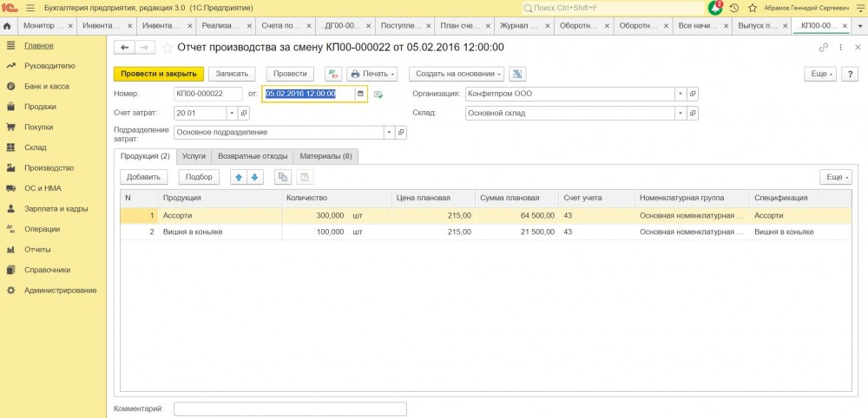Show accounting entries (Дт/Кт) icon
Viewport: 868px width, 418px height.
point(333,74)
